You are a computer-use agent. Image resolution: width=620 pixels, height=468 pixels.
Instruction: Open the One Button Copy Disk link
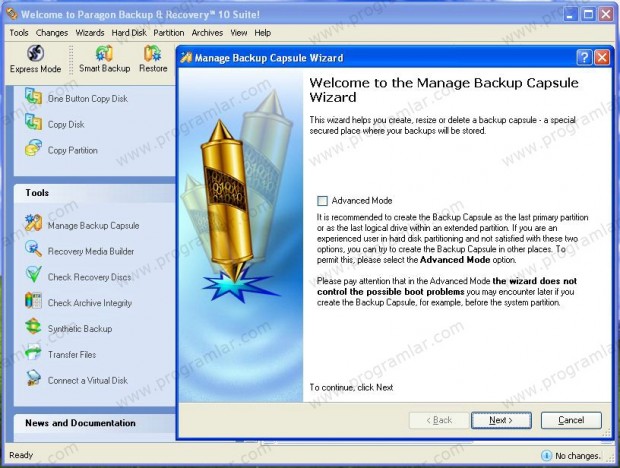[88, 98]
